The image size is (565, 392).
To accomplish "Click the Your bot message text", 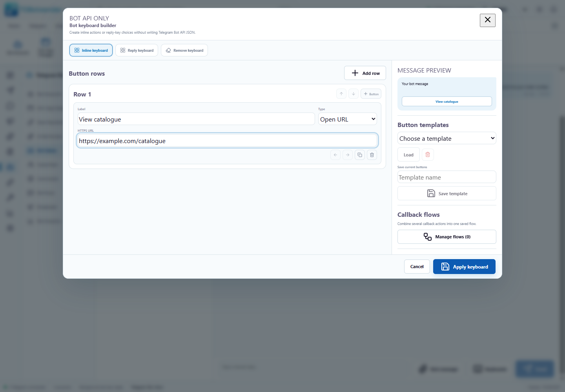I will coord(415,84).
